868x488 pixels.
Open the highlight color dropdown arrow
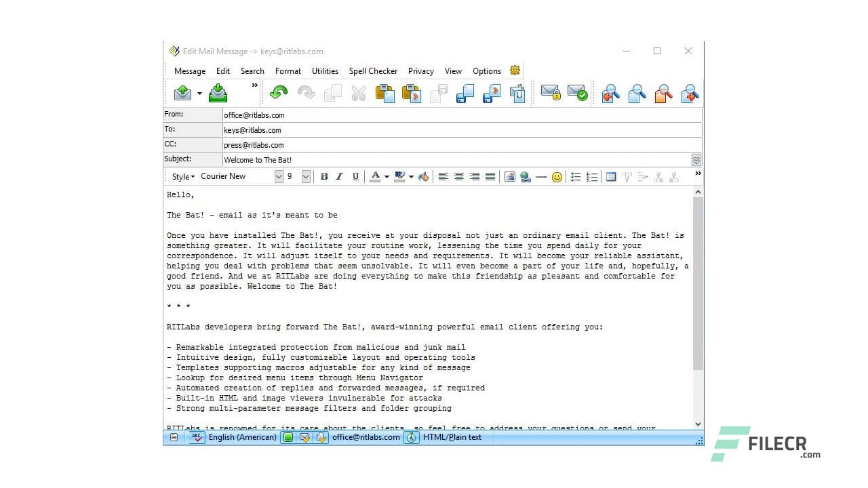(411, 177)
